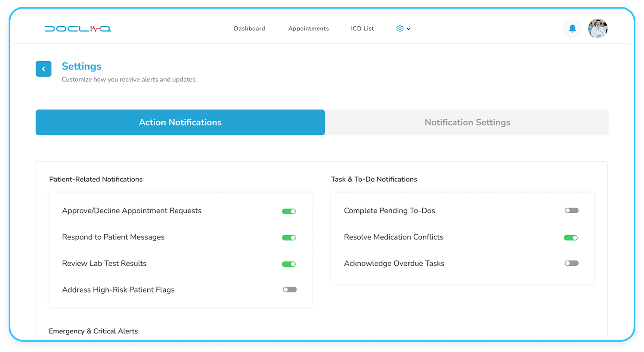Click the back arrow beside Settings heading
The image size is (644, 352).
[43, 69]
